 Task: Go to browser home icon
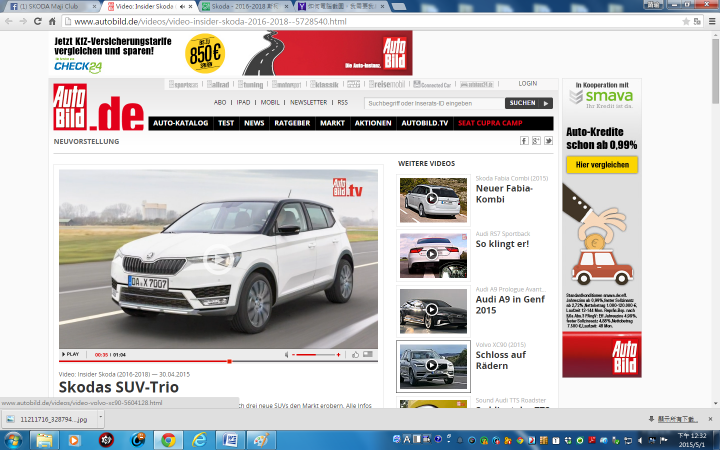click(52, 22)
